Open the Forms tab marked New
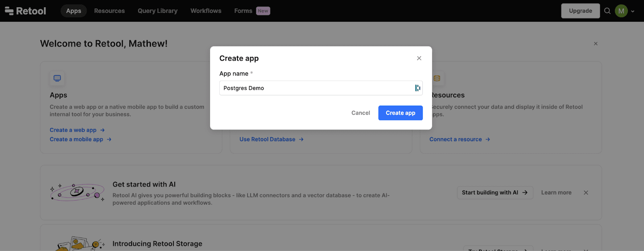 tap(243, 11)
